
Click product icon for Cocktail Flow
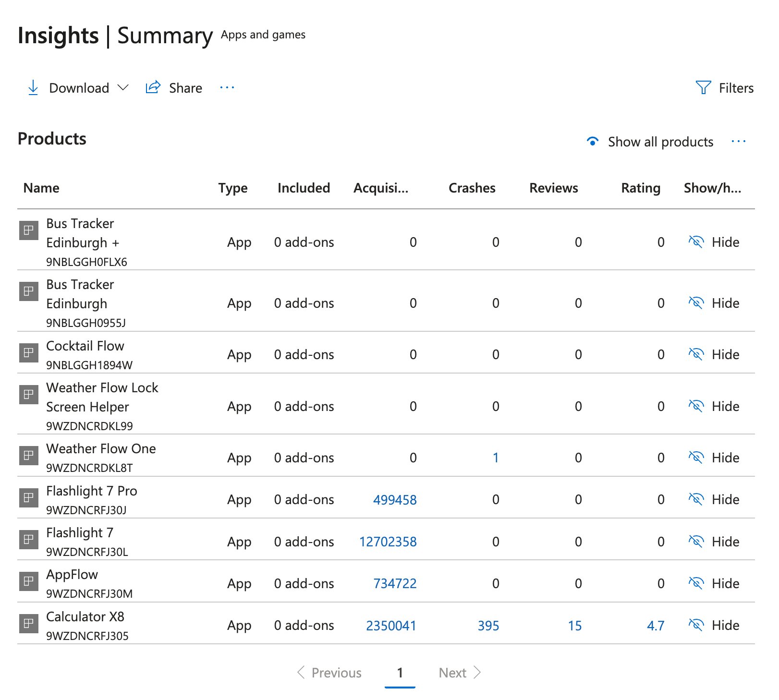29,352
